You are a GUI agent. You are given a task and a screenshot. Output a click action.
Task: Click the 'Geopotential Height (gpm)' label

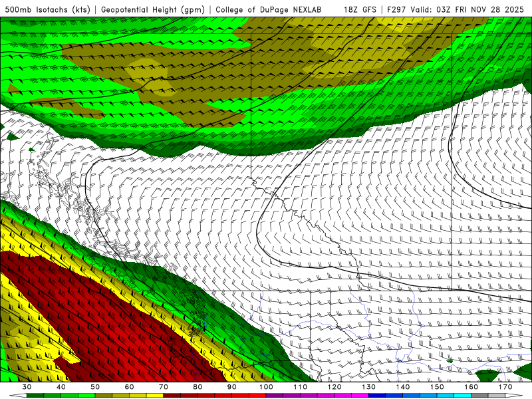153,9
